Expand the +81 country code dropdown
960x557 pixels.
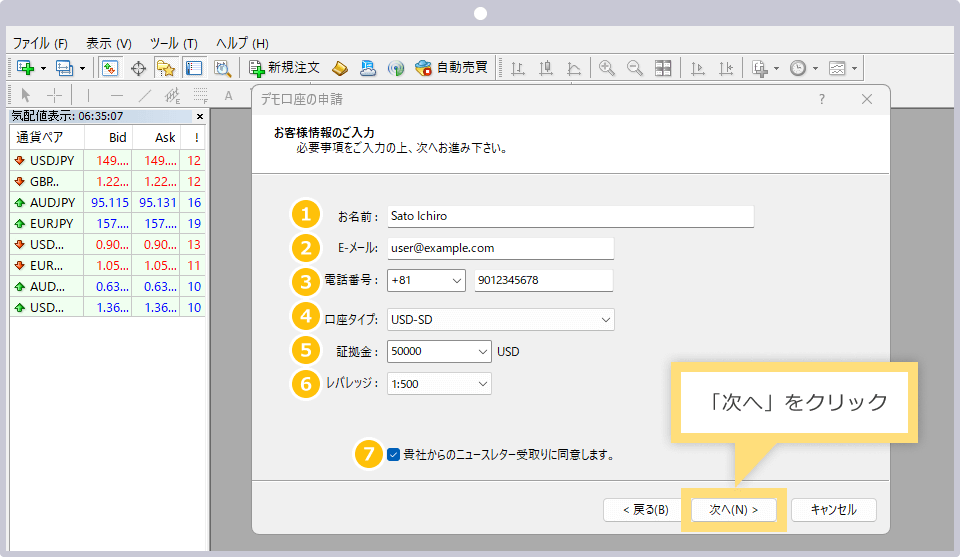457,280
